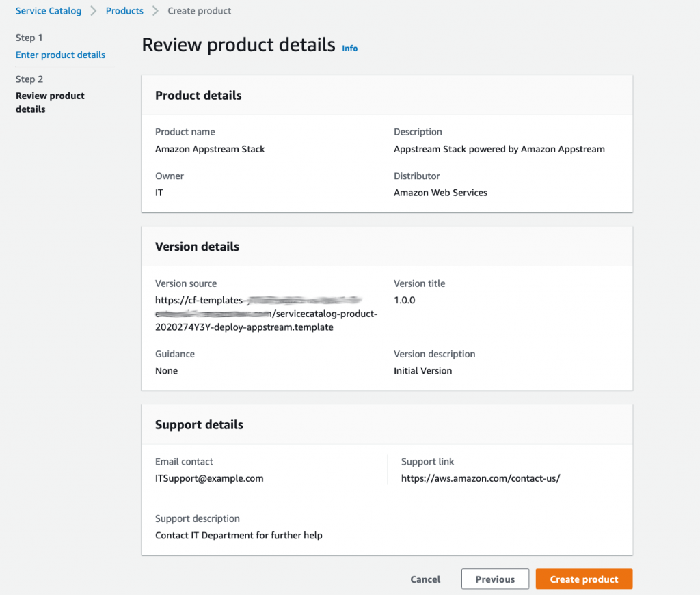This screenshot has height=595, width=700.
Task: Go back to Step 1 Enter product details
Action: (x=59, y=55)
